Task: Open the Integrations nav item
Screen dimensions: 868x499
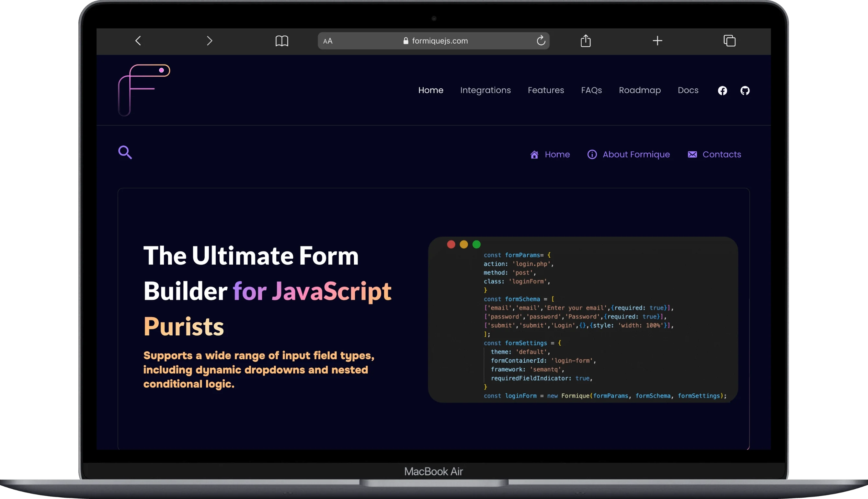Action: point(485,90)
